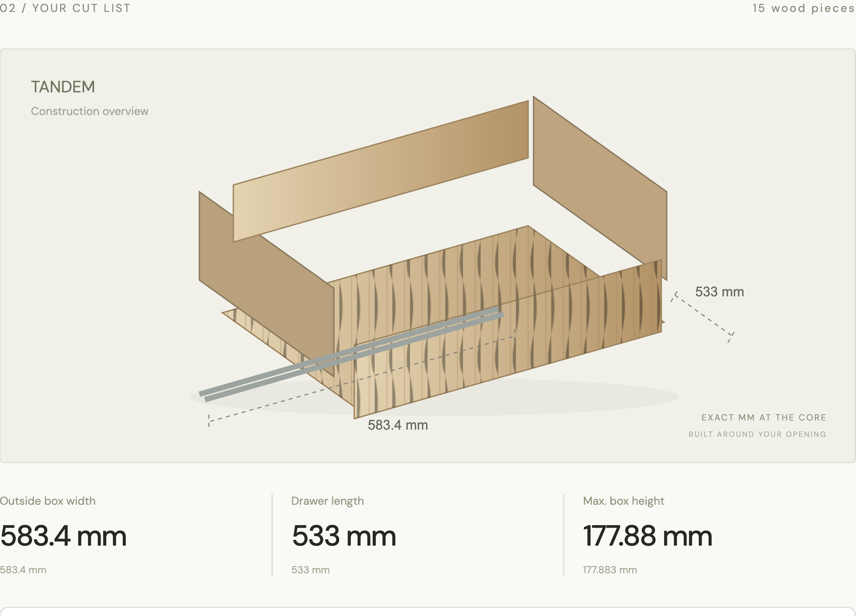The image size is (856, 616).
Task: Click the small 533 mm value under Drawer length
Action: [x=311, y=570]
